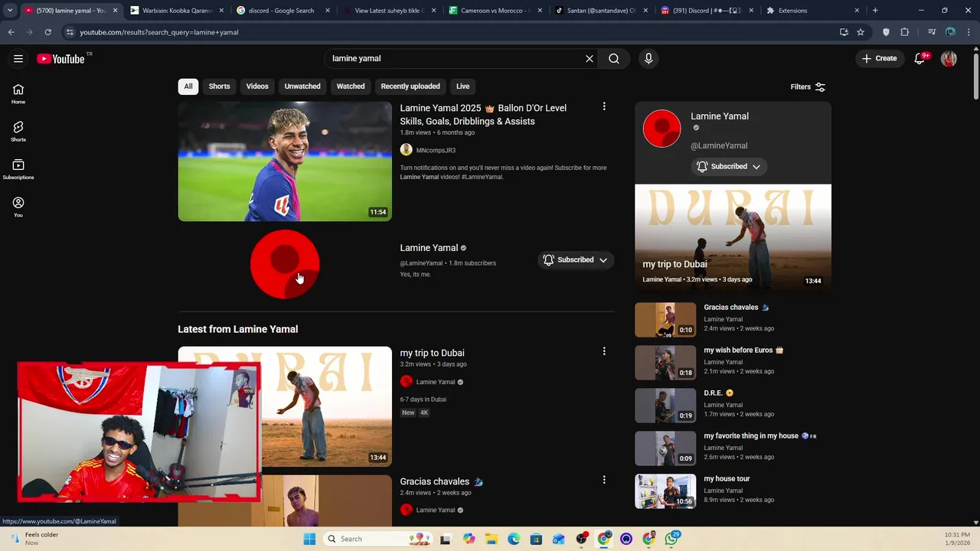Open the account avatar menu
The width and height of the screenshot is (980, 551).
pos(949,59)
